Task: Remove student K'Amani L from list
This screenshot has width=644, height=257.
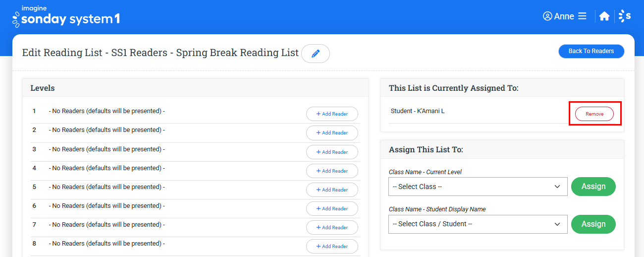Action: 594,114
